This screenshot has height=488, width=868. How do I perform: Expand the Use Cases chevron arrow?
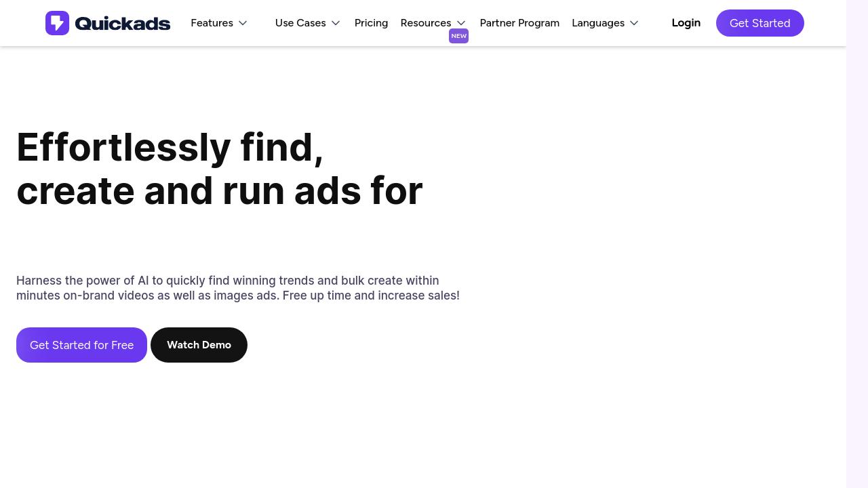click(336, 23)
